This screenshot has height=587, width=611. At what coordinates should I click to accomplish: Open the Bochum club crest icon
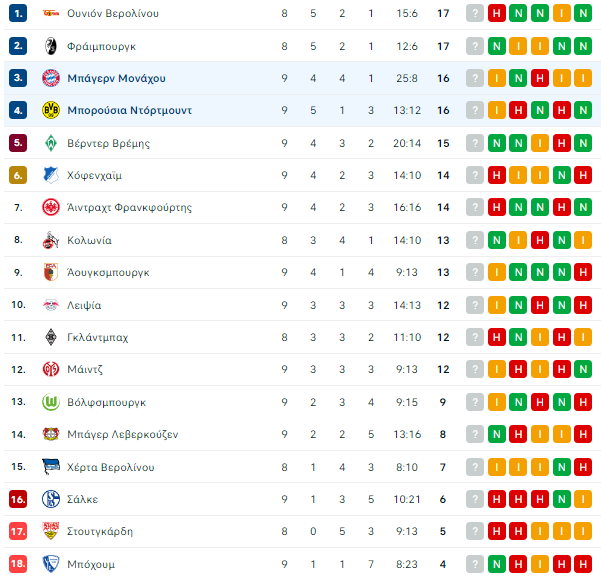(x=51, y=564)
